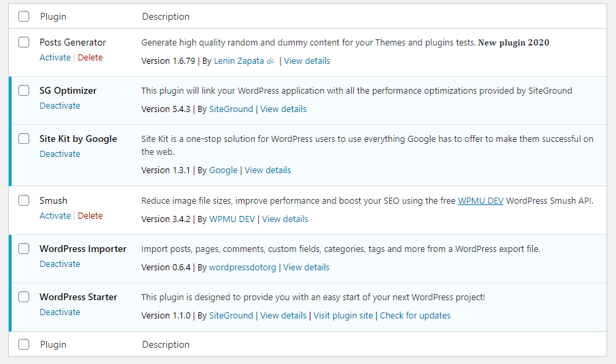
Task: Deactivate SG Optimizer plugin
Action: [x=60, y=106]
